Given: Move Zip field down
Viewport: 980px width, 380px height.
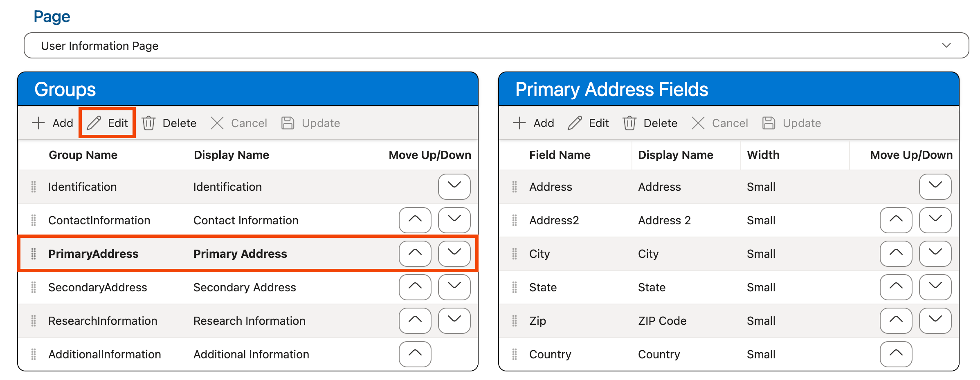Looking at the screenshot, I should click(935, 321).
